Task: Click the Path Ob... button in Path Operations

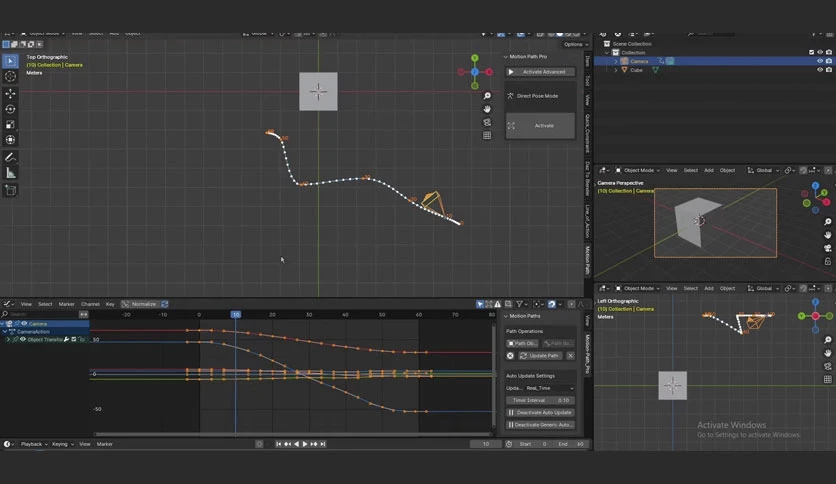Action: point(522,343)
